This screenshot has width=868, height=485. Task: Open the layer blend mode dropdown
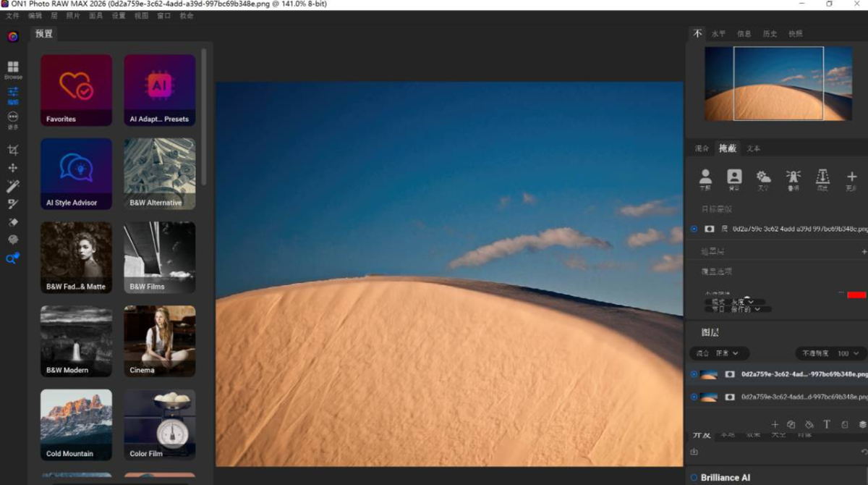(720, 353)
